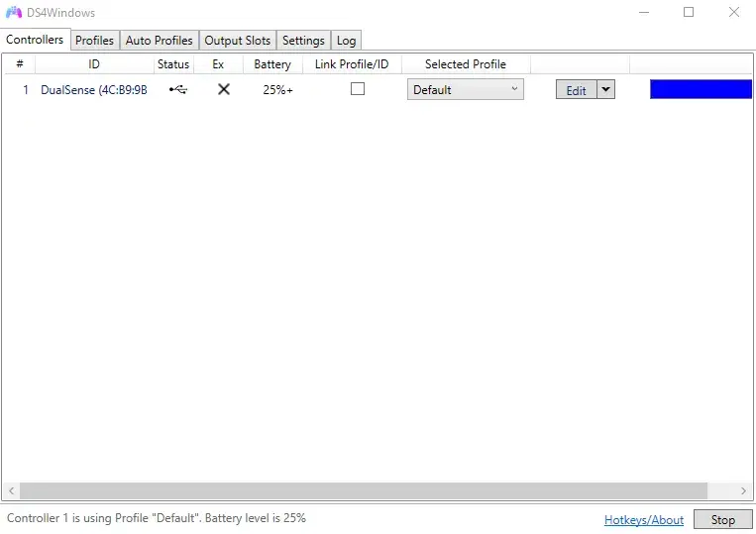Click the Link Profile/ID column header
Screen dimensions: 756x534
352,64
